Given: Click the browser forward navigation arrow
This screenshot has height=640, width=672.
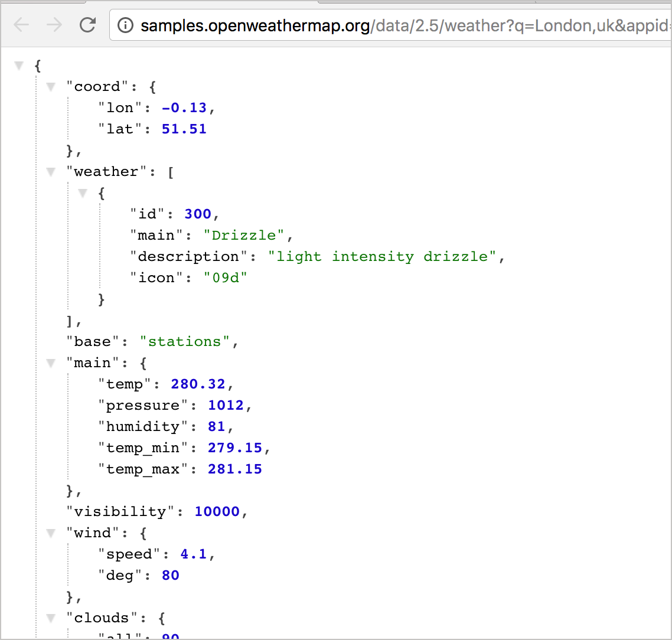Looking at the screenshot, I should tap(54, 25).
